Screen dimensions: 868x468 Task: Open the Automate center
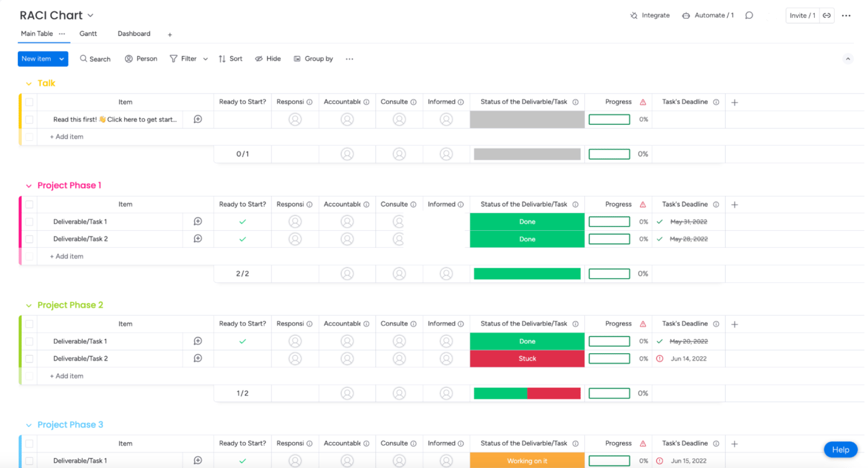click(707, 15)
